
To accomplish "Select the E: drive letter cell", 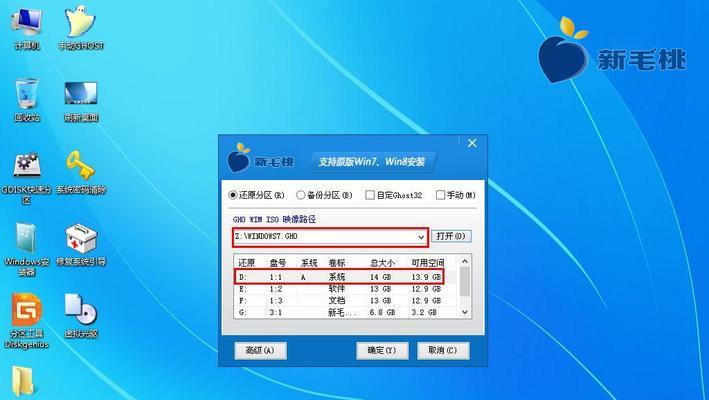I will 243,289.
